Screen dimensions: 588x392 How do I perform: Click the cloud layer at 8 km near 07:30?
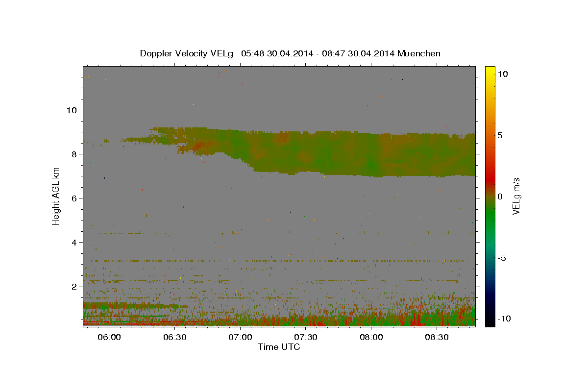306,154
